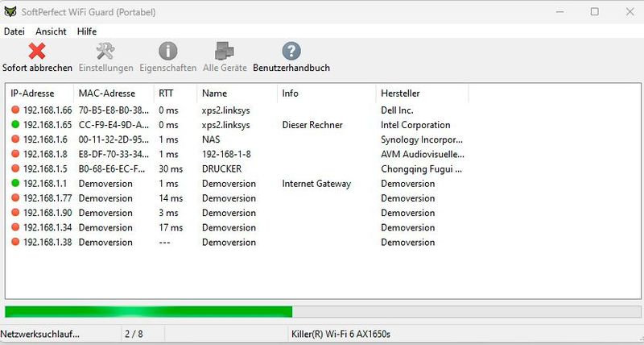The height and width of the screenshot is (345, 644).
Task: Open Einstellungen tools icon
Action: coord(105,52)
